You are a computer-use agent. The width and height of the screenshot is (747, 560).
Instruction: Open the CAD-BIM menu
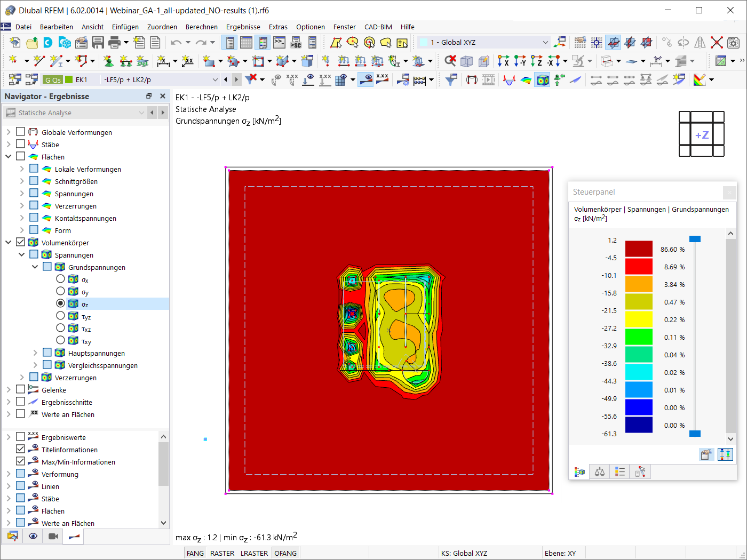(x=378, y=27)
